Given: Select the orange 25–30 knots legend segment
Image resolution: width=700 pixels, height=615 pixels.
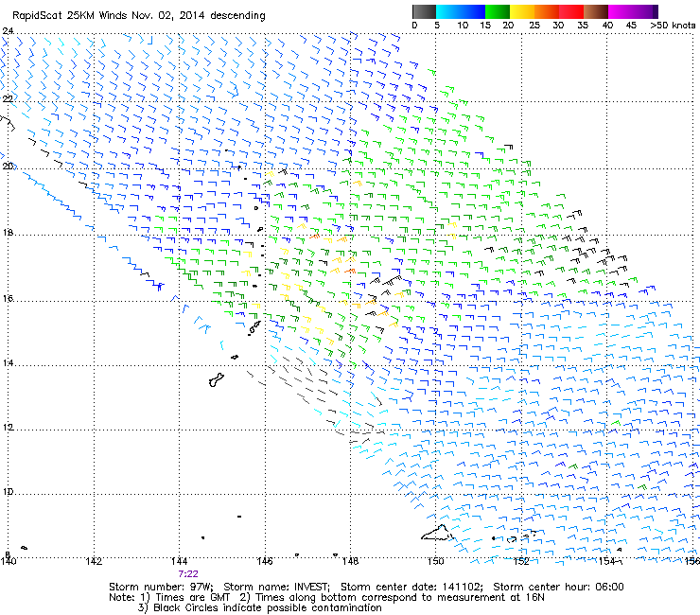Looking at the screenshot, I should [547, 11].
